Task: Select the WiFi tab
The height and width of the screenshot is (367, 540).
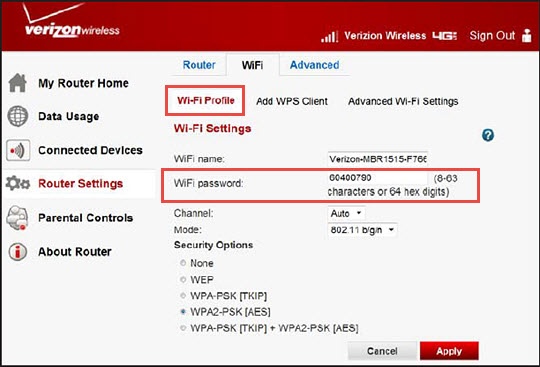Action: 252,65
